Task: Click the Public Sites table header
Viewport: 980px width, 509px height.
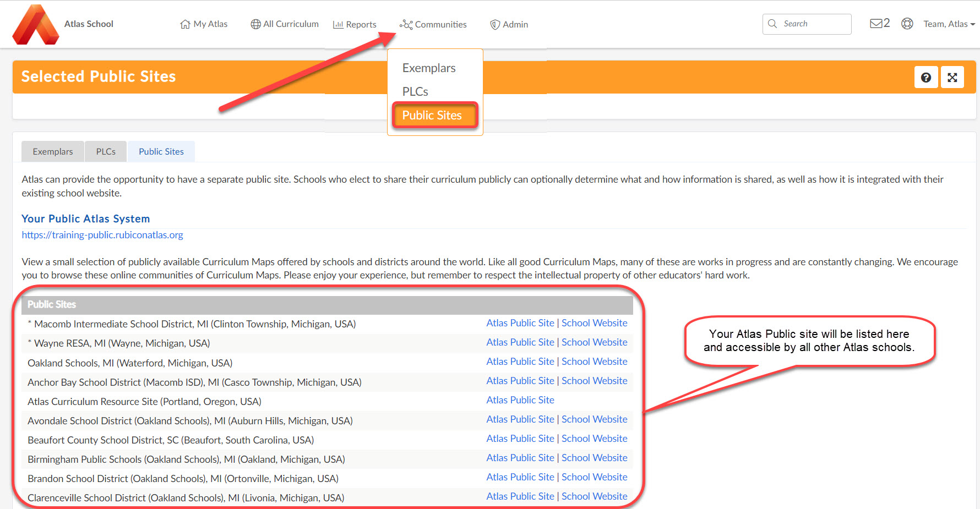Action: (x=327, y=304)
